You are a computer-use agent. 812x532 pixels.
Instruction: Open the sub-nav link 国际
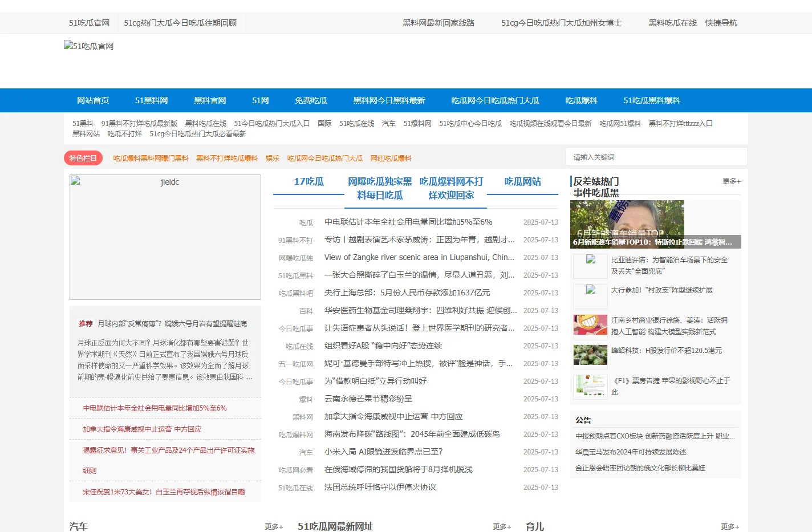tap(324, 124)
